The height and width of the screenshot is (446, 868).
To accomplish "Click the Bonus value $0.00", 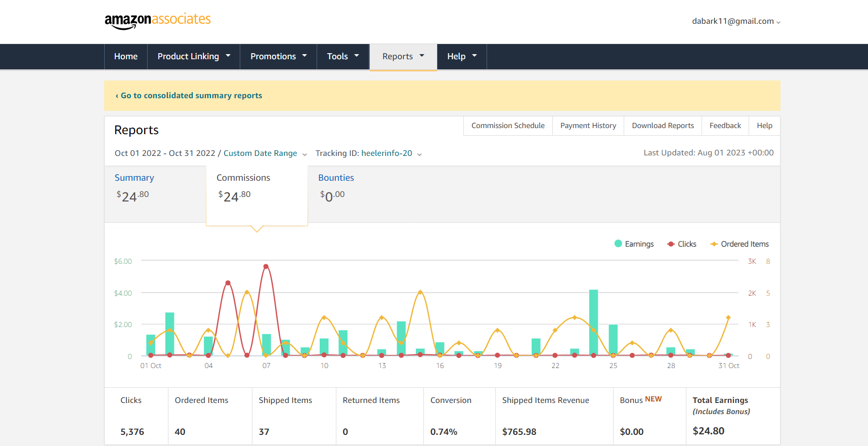I will [632, 432].
